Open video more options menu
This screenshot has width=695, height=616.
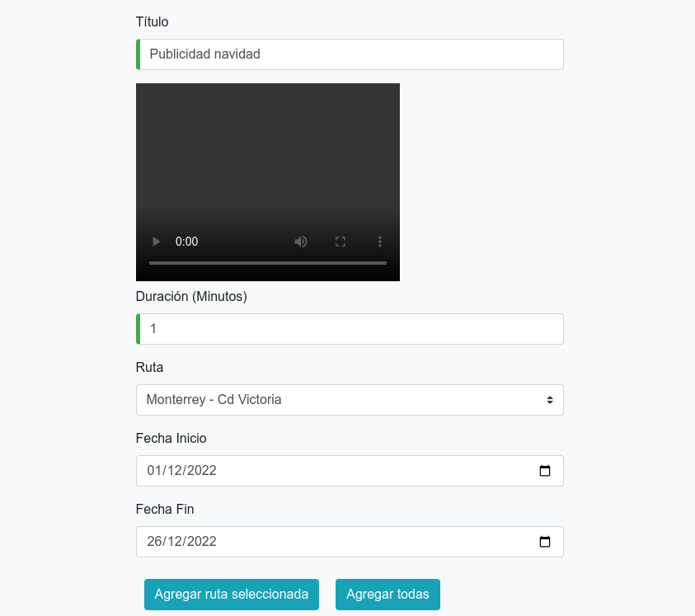click(x=380, y=242)
